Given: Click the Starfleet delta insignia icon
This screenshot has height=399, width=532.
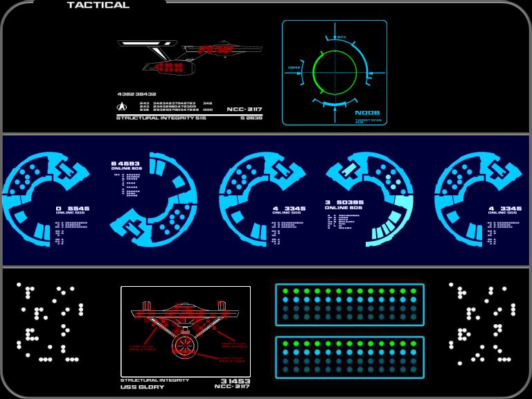Looking at the screenshot, I should click(x=121, y=107).
